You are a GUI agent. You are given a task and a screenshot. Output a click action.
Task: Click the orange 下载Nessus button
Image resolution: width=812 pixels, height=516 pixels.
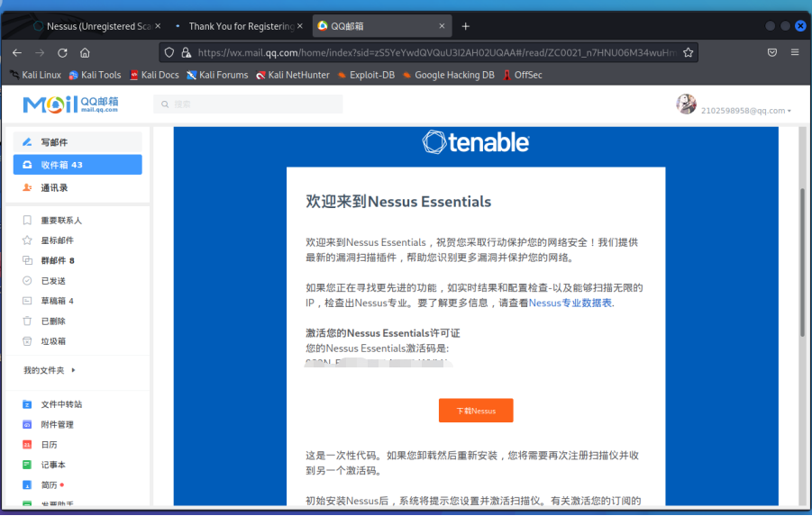476,411
